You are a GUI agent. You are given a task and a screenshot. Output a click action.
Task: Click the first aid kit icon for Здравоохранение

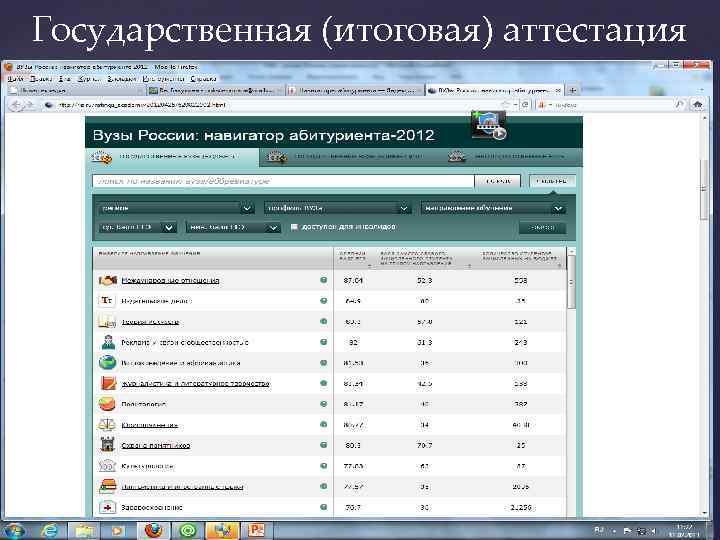point(107,507)
